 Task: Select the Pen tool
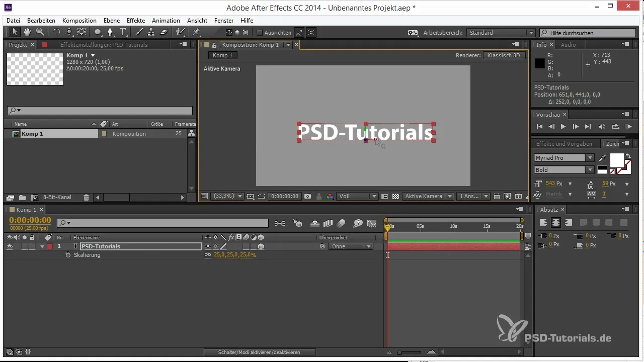(x=110, y=32)
